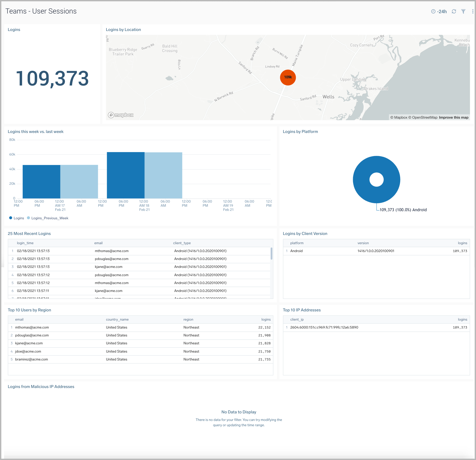Toggle the Logins_Previous_Week legend series

48,218
